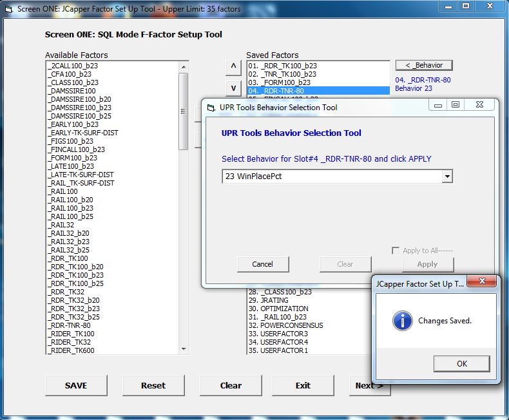Close the UPR Tools Behavior Selection window
Viewport: 509px width, 420px height.
(x=479, y=105)
